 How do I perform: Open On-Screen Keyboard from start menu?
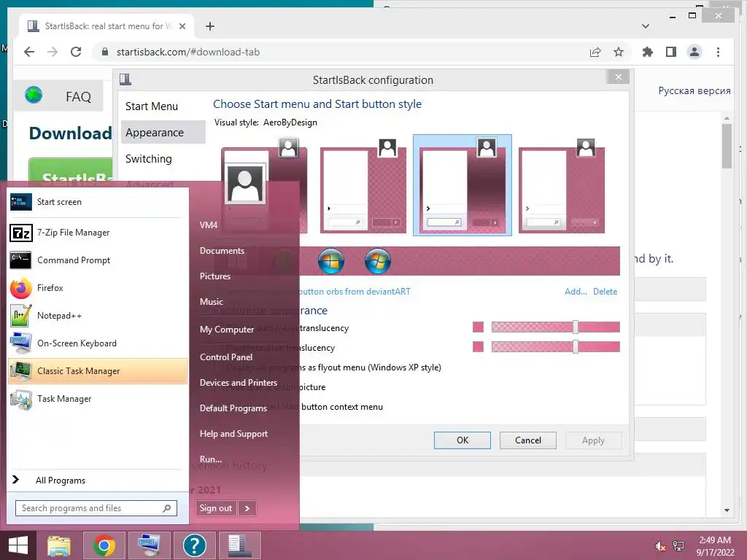pyautogui.click(x=98, y=343)
